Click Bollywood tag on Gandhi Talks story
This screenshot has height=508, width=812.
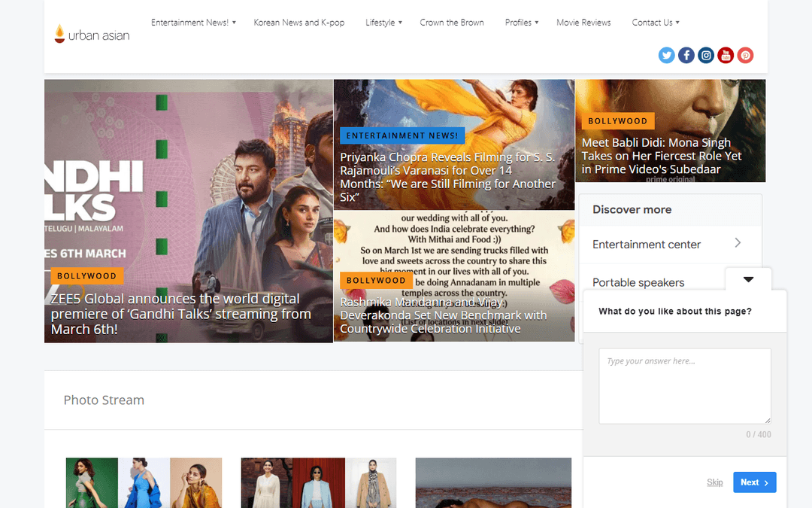click(x=87, y=275)
